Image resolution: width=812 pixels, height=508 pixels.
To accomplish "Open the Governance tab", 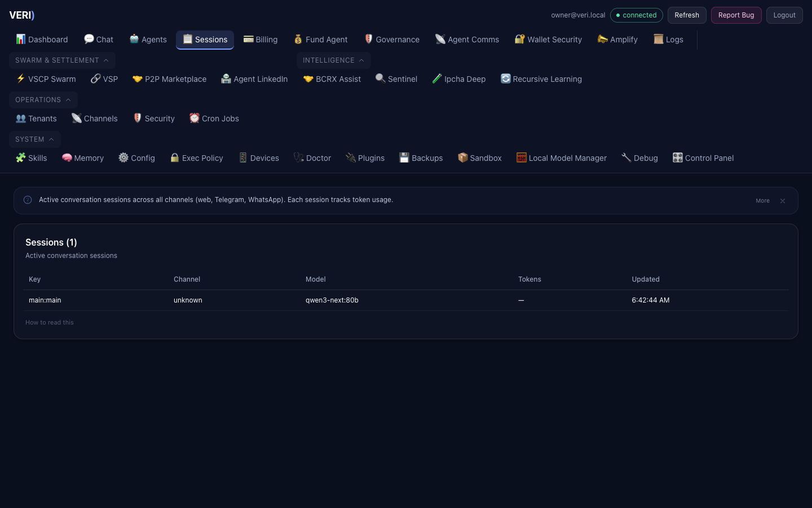I will pos(392,40).
